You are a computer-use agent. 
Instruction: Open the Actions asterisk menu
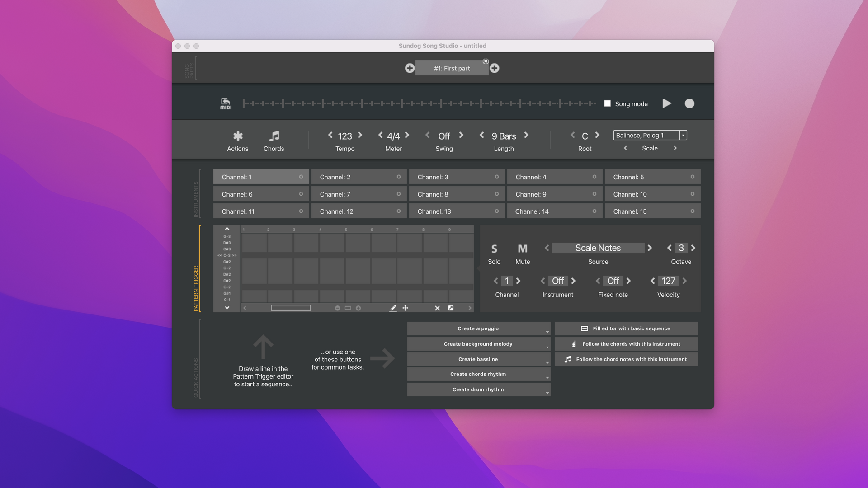tap(238, 136)
